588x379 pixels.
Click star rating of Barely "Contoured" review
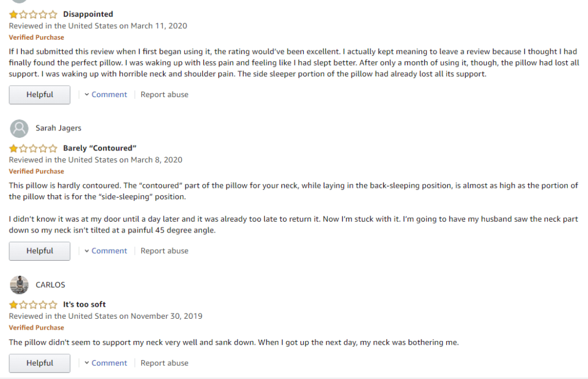click(33, 149)
